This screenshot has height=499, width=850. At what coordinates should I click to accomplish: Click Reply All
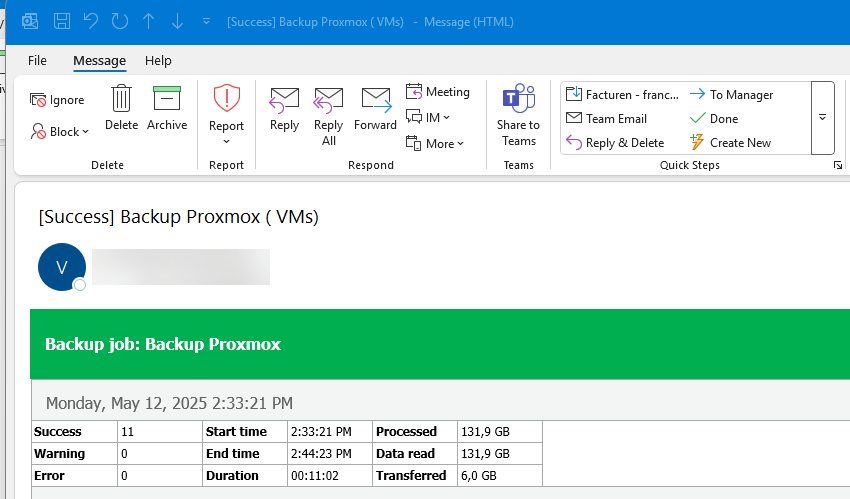coord(329,116)
